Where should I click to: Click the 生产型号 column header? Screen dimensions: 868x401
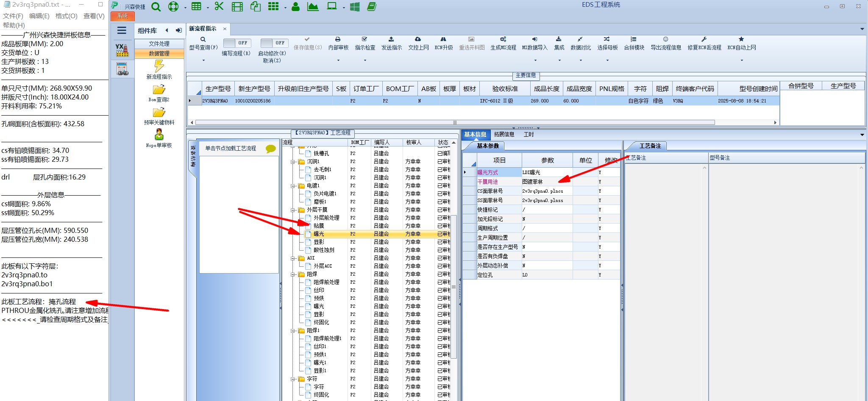pos(218,89)
